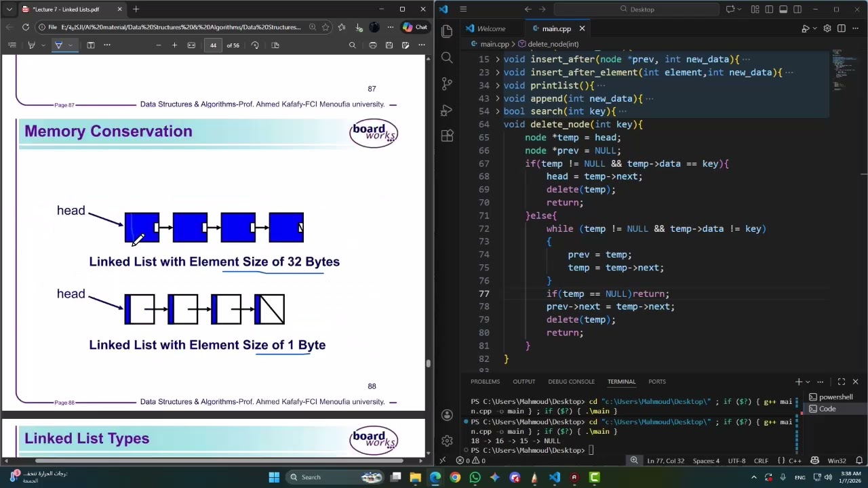
Task: Open the PDF viewer find icon
Action: pyautogui.click(x=352, y=45)
